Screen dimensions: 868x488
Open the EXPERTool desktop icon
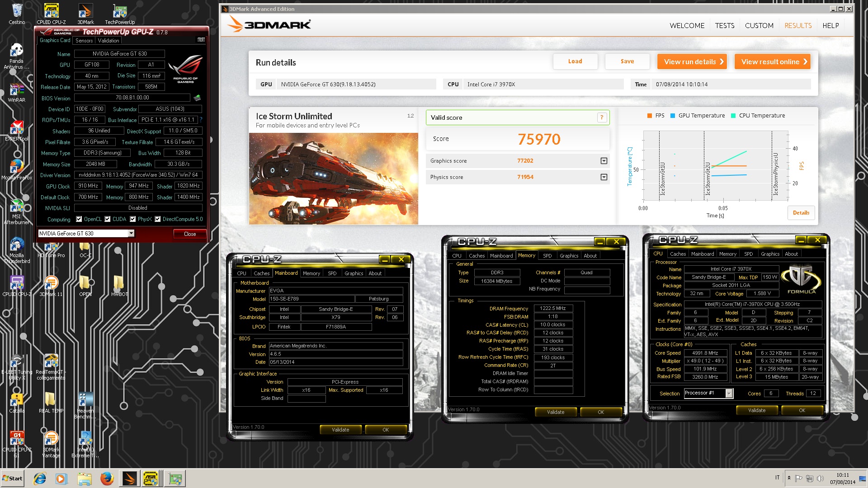click(17, 131)
